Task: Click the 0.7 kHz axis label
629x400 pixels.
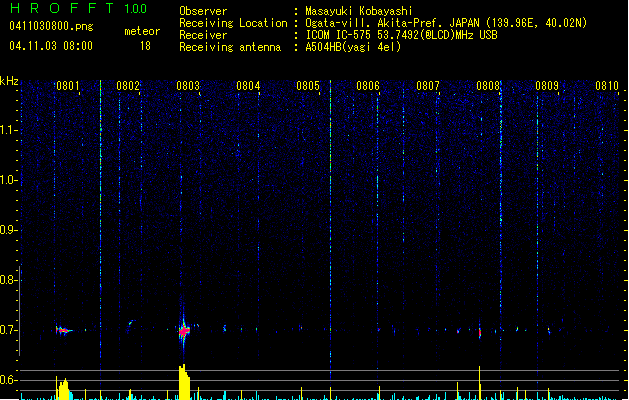Action: [x=8, y=330]
